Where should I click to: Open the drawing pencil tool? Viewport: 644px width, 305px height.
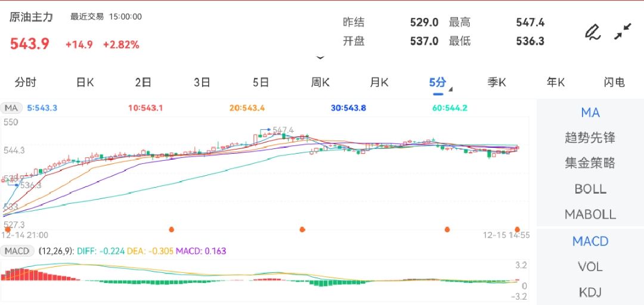click(592, 32)
